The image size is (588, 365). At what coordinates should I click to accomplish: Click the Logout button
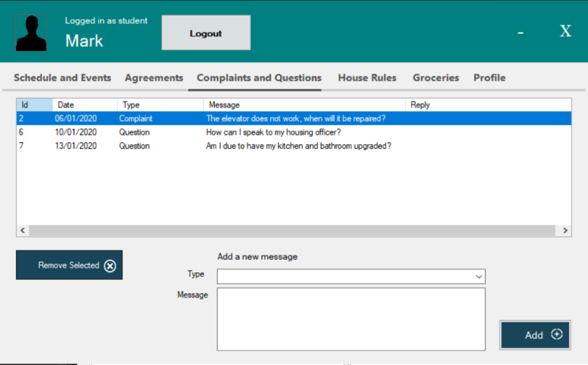point(206,32)
